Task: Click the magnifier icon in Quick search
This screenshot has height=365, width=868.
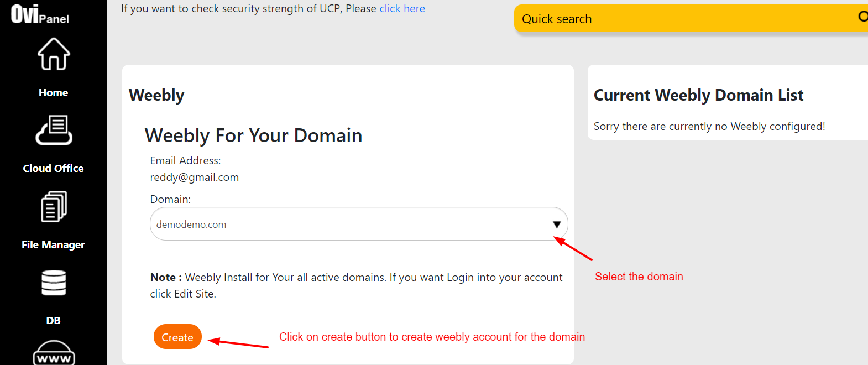Action: 862,17
